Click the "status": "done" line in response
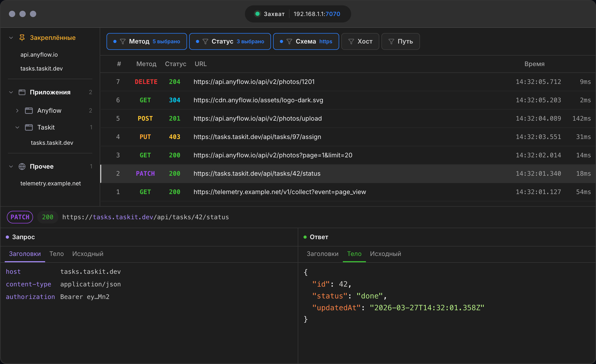Screen dimensions: 596x364 pos(349,296)
